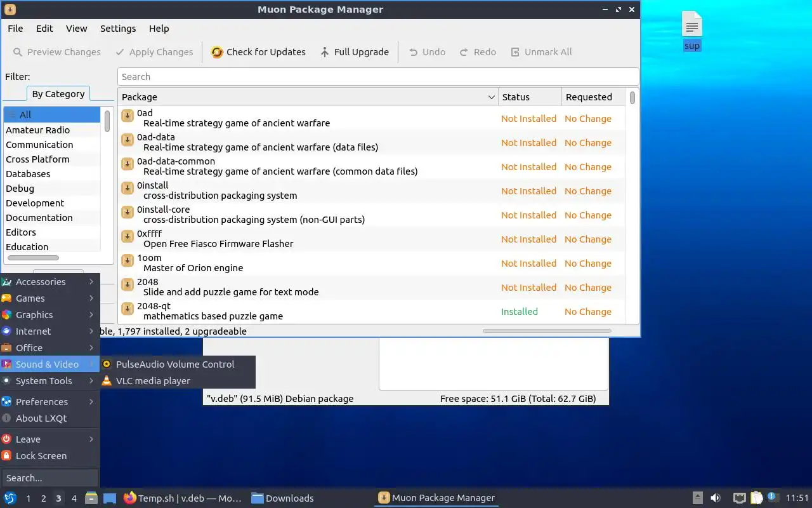Click the Redo toolbar button

[x=478, y=52]
